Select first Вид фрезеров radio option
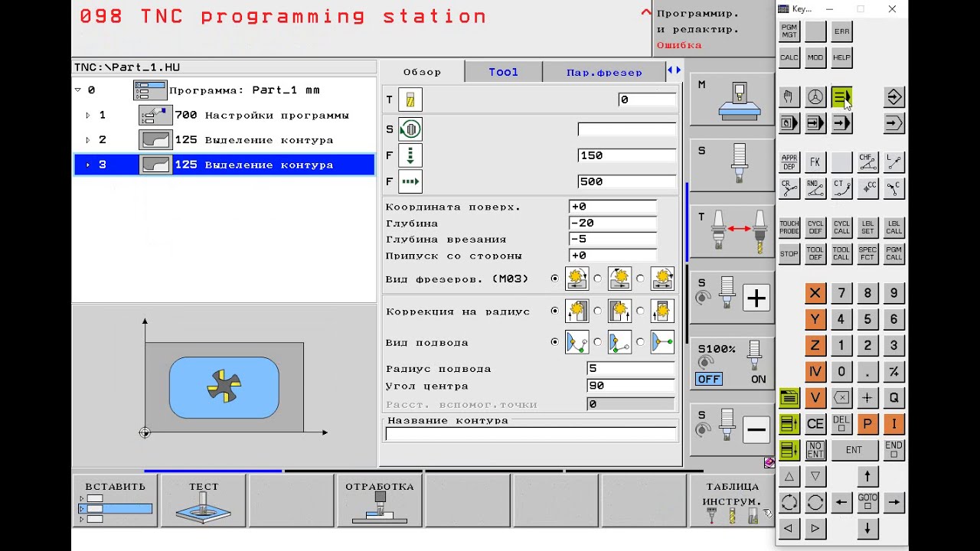The height and width of the screenshot is (551, 980). pyautogui.click(x=554, y=279)
